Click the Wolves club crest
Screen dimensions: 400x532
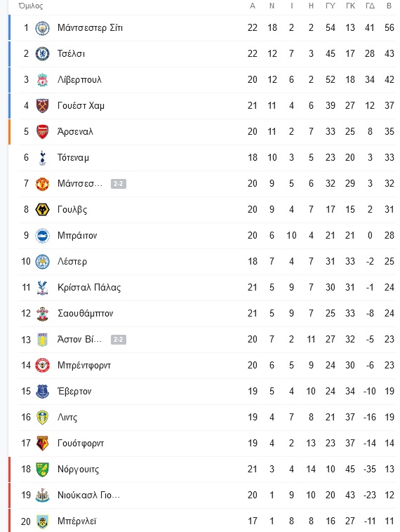click(x=42, y=210)
